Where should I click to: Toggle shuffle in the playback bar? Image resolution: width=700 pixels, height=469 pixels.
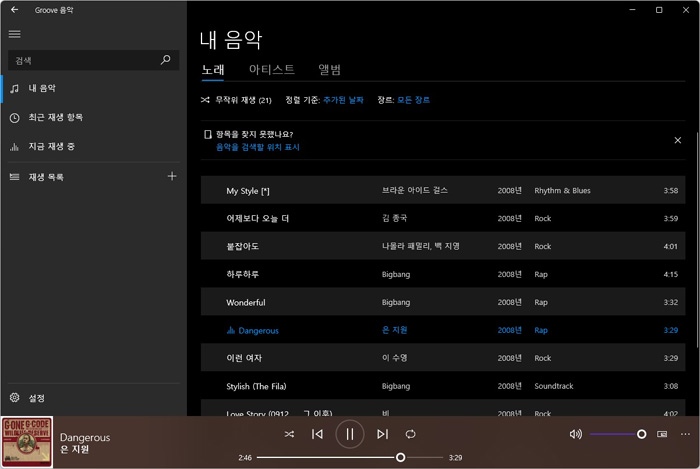pos(289,434)
